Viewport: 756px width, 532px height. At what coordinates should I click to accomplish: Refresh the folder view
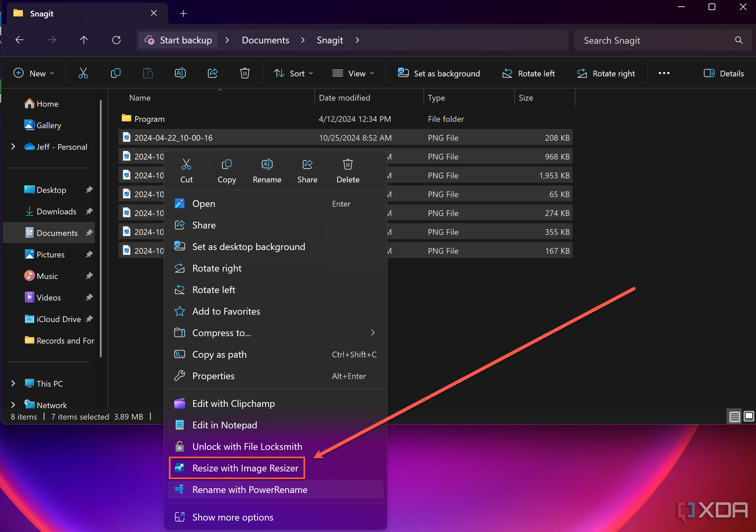point(116,40)
